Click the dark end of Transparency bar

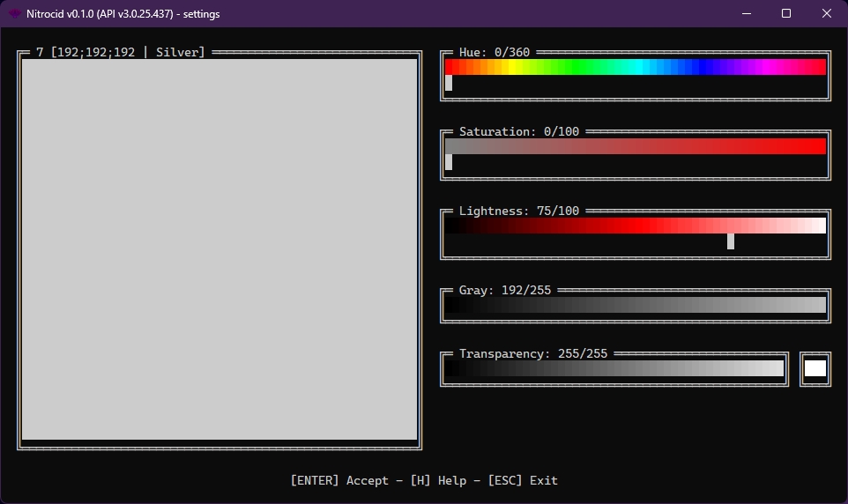[451, 368]
